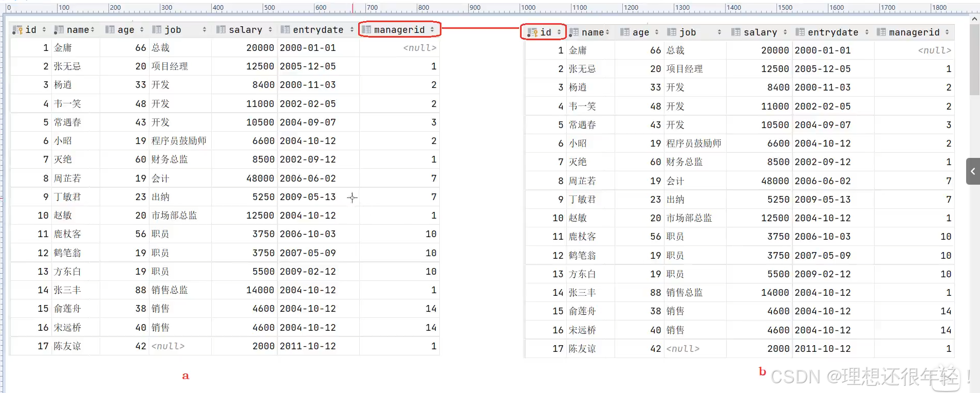Toggle sort arrows on left table's id column
This screenshot has height=393, width=980.
point(44,30)
